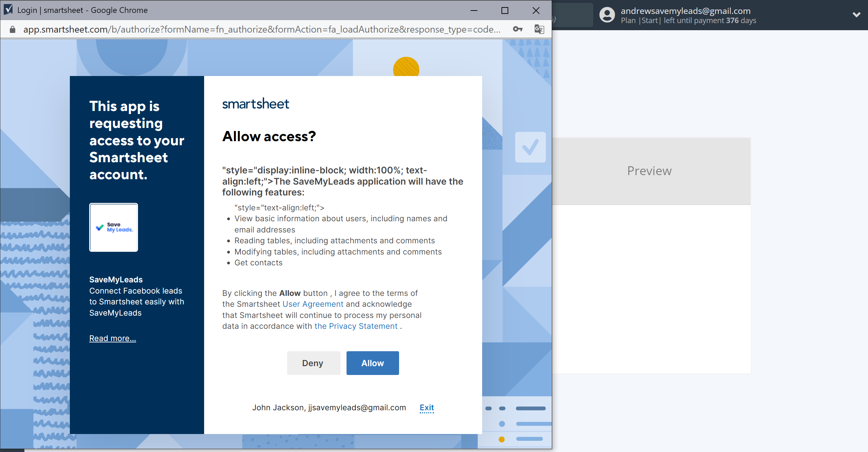
Task: Click the SaveMyLeads app name in sidebar
Action: [x=116, y=280]
